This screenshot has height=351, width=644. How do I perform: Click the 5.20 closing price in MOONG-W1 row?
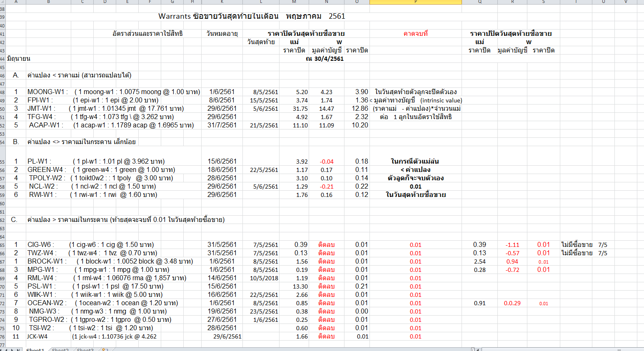coord(302,92)
